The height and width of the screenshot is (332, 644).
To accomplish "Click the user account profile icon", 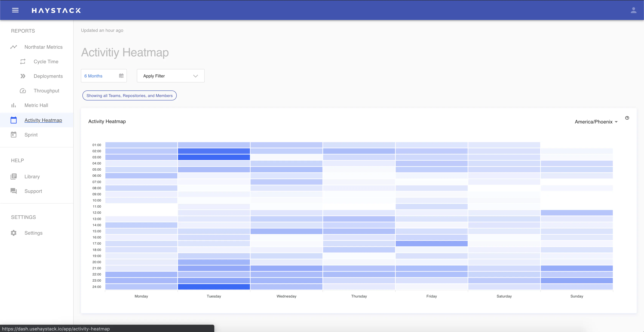I will (633, 10).
